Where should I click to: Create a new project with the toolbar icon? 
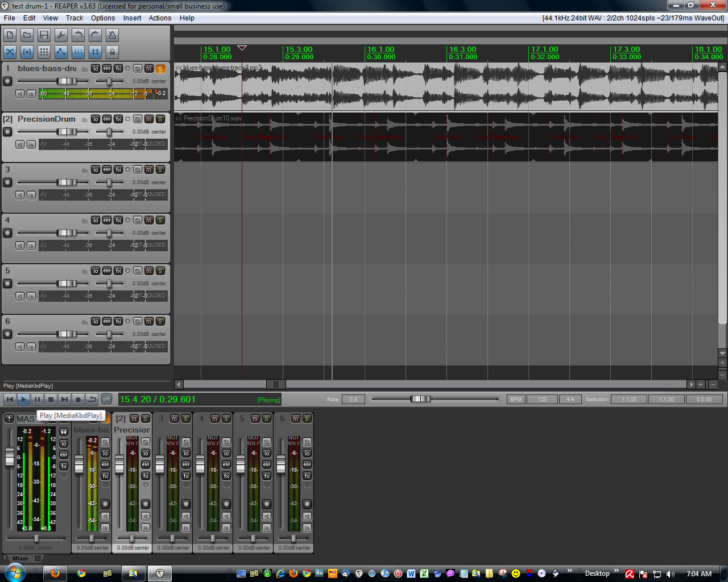(x=10, y=35)
